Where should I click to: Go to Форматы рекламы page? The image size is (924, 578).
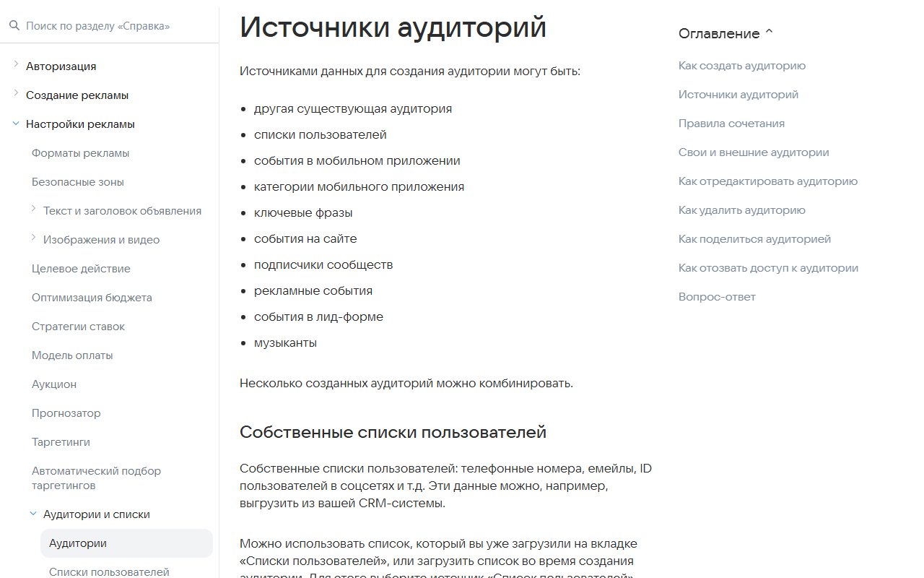(81, 153)
